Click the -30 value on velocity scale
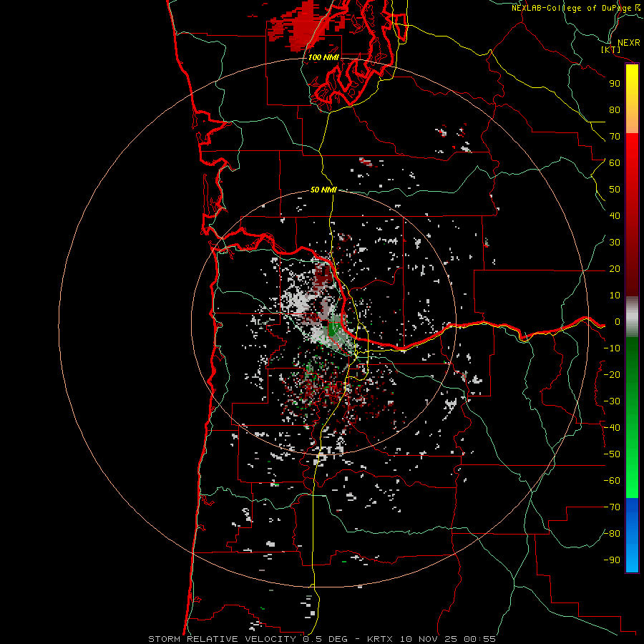644x644 pixels. tap(612, 401)
